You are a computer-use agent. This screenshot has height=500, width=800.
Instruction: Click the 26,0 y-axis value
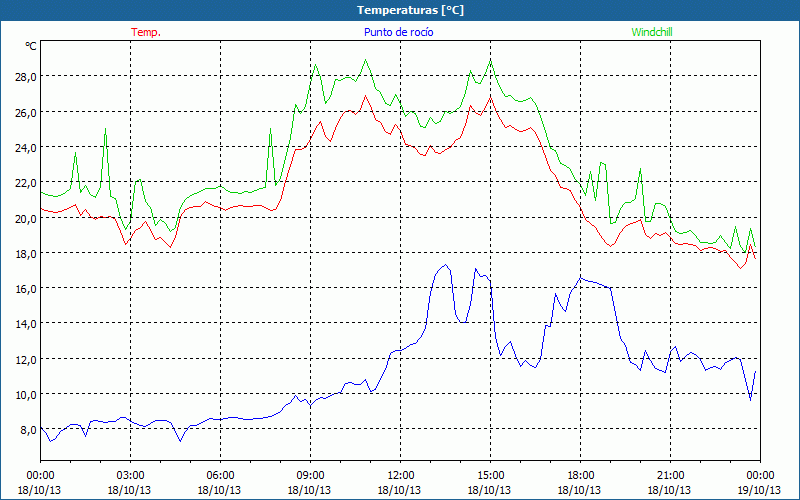(25, 112)
